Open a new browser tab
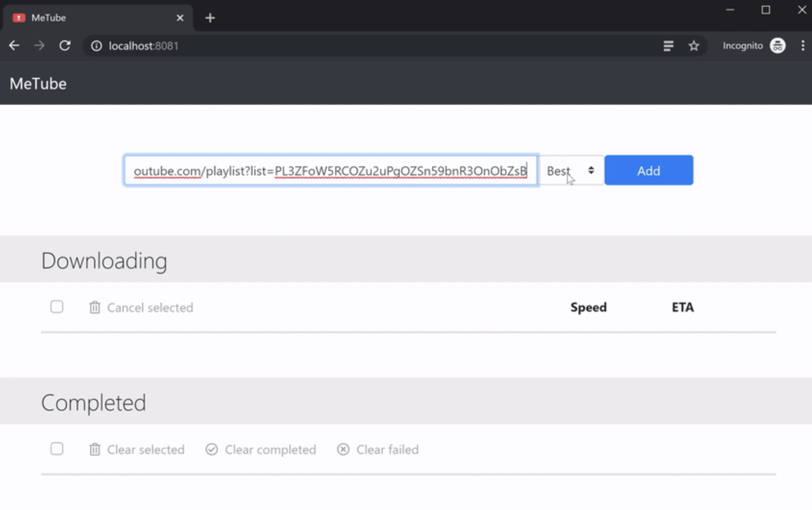Screen dimensions: 812x510 click(210, 17)
